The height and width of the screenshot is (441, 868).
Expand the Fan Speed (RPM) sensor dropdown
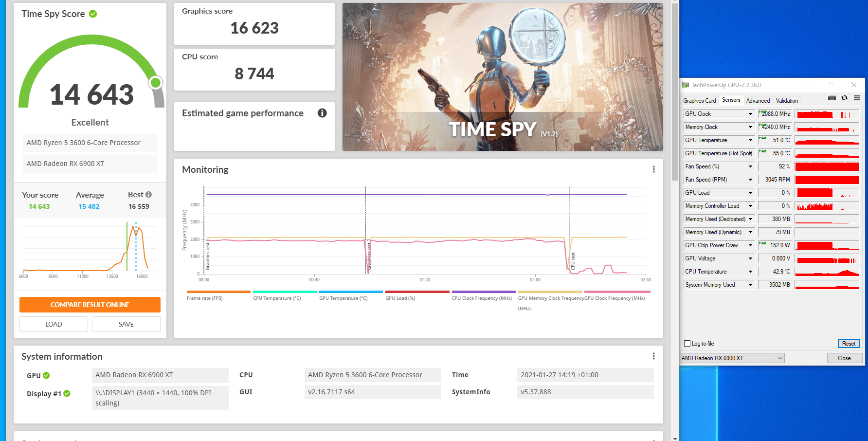click(750, 180)
